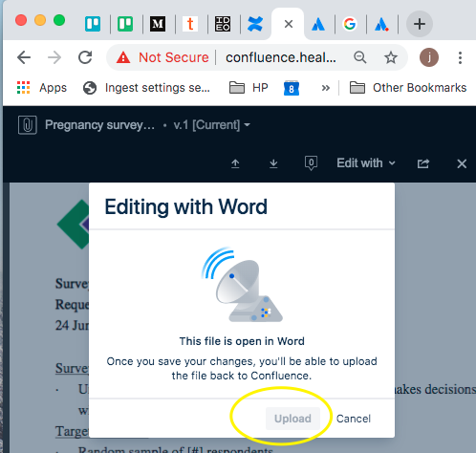Go forward to next page
This screenshot has height=453, width=476.
click(x=54, y=57)
